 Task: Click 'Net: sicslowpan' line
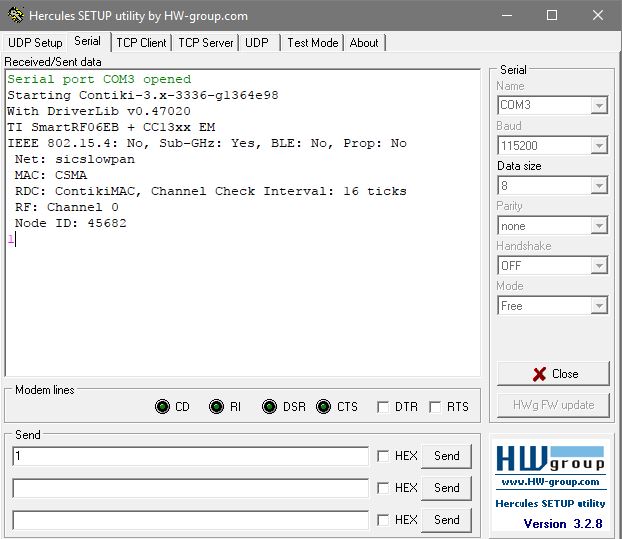coord(75,159)
